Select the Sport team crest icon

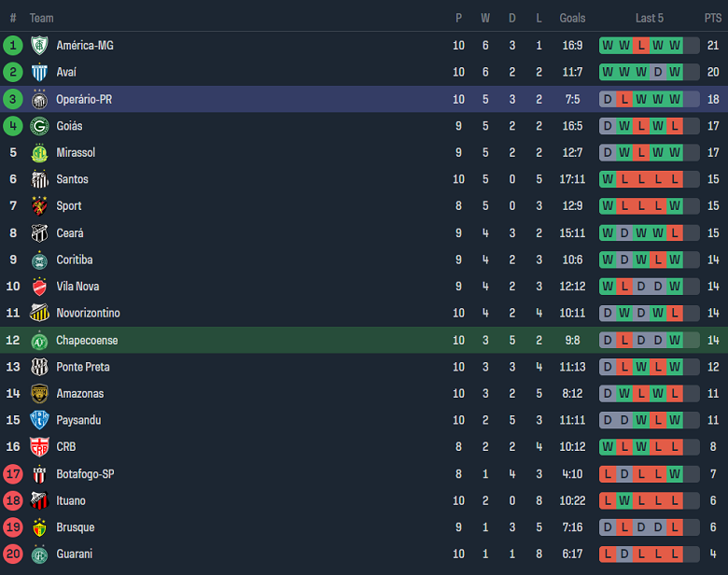39,205
